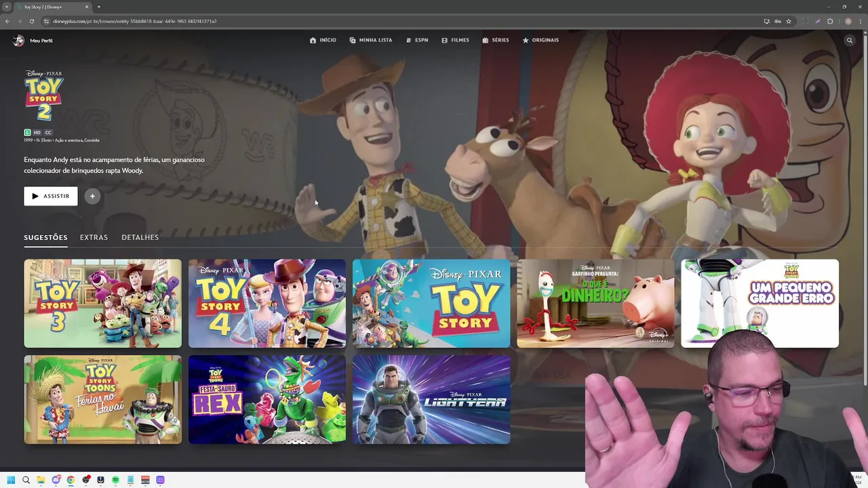Open site information icon in address bar
Viewport: 868px width, 488px height.
[47, 21]
